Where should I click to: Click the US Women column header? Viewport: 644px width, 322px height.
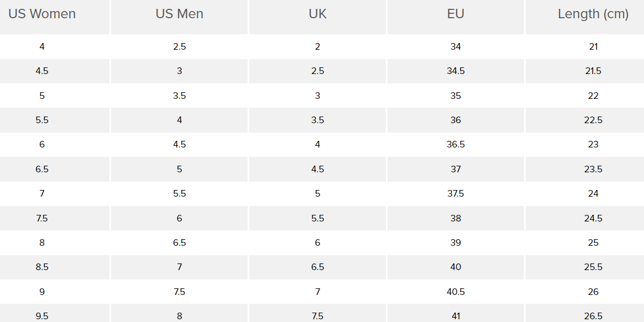tap(42, 14)
